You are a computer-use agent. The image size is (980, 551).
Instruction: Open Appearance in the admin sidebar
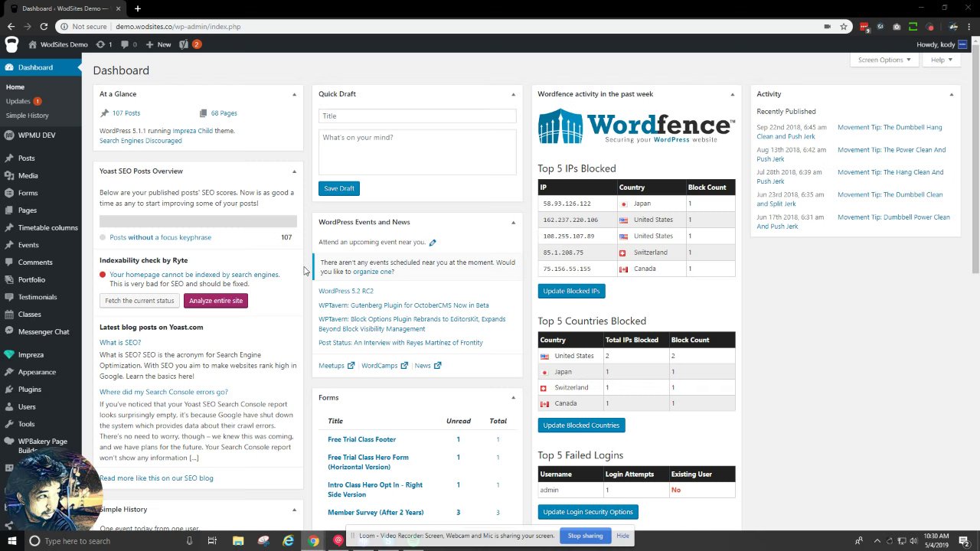[37, 372]
